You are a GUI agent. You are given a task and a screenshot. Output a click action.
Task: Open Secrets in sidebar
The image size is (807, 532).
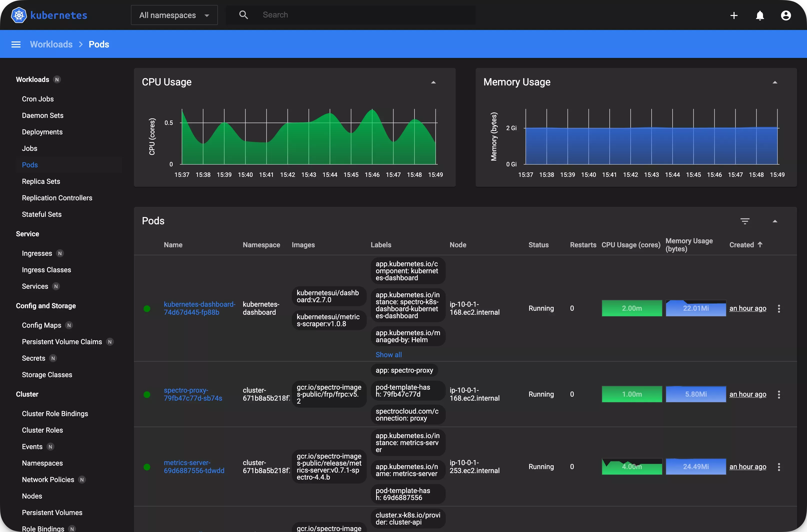[33, 358]
